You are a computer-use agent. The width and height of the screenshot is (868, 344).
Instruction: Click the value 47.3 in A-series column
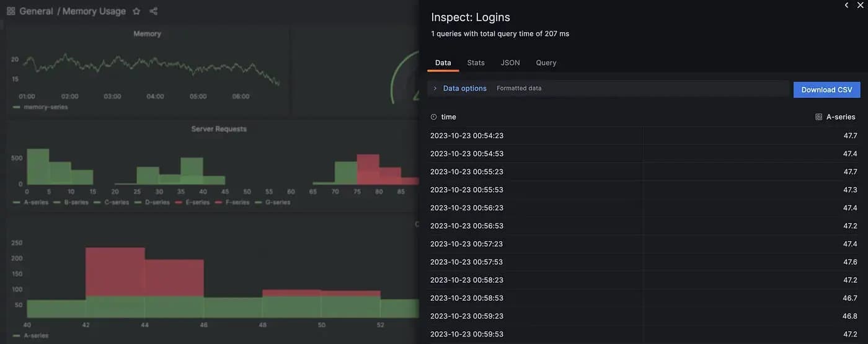[850, 190]
